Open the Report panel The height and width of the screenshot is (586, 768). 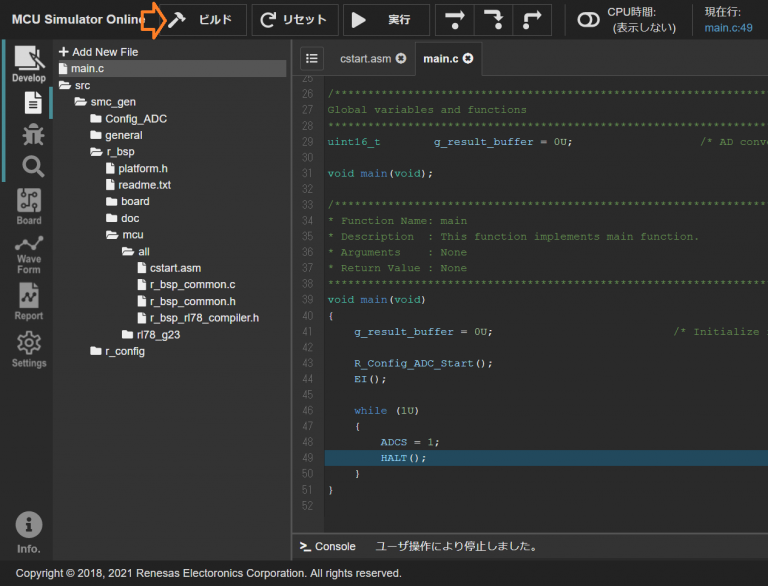pos(29,302)
